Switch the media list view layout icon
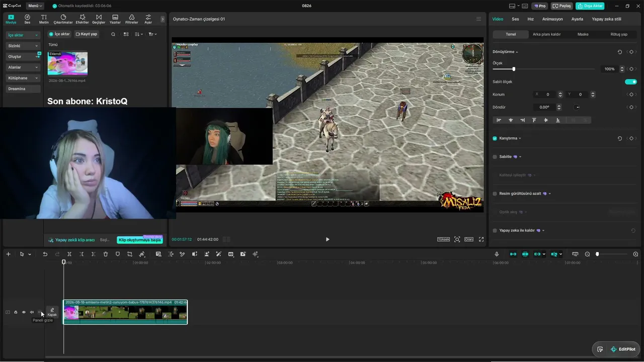Image resolution: width=644 pixels, height=362 pixels. 126,34
